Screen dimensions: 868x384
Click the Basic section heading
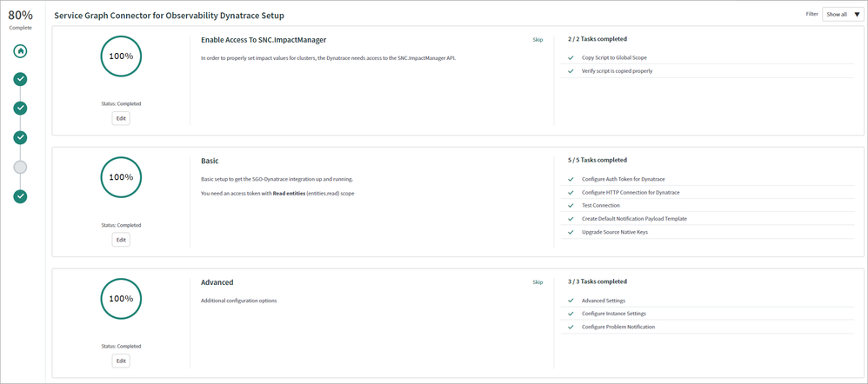(x=210, y=161)
